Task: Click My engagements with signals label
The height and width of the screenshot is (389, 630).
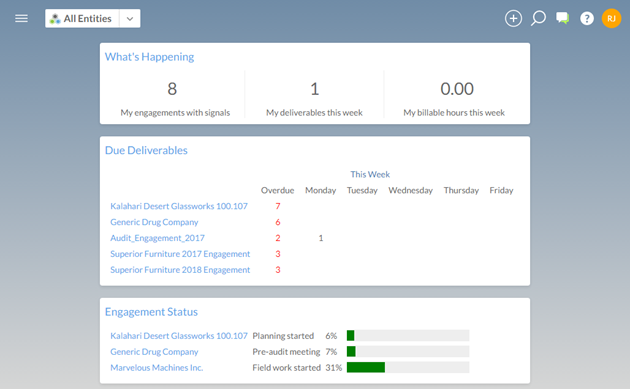Action: (x=175, y=113)
